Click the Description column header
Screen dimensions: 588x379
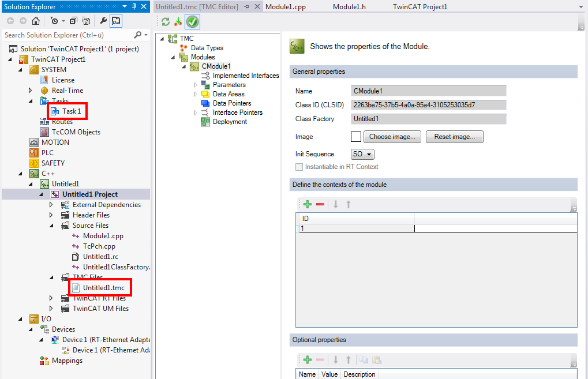tap(359, 374)
